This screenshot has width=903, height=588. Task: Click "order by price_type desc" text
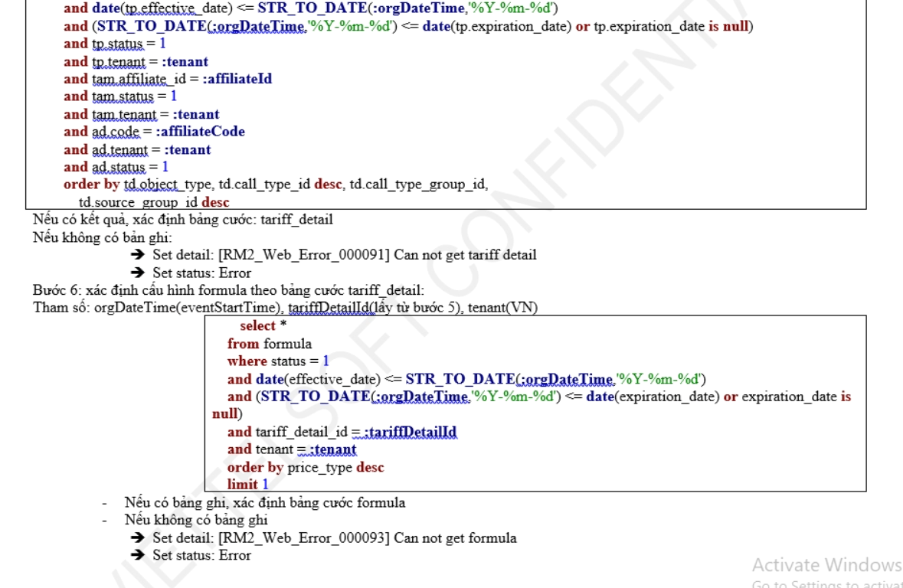pos(305,467)
